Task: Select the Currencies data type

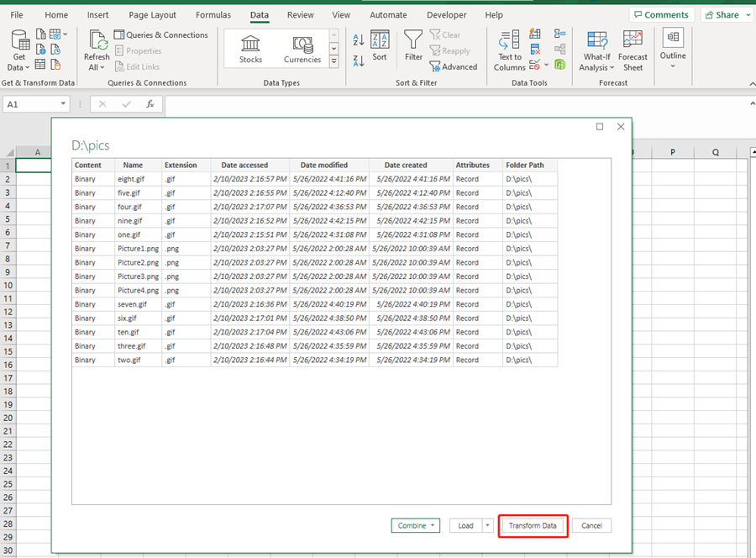Action: (302, 48)
